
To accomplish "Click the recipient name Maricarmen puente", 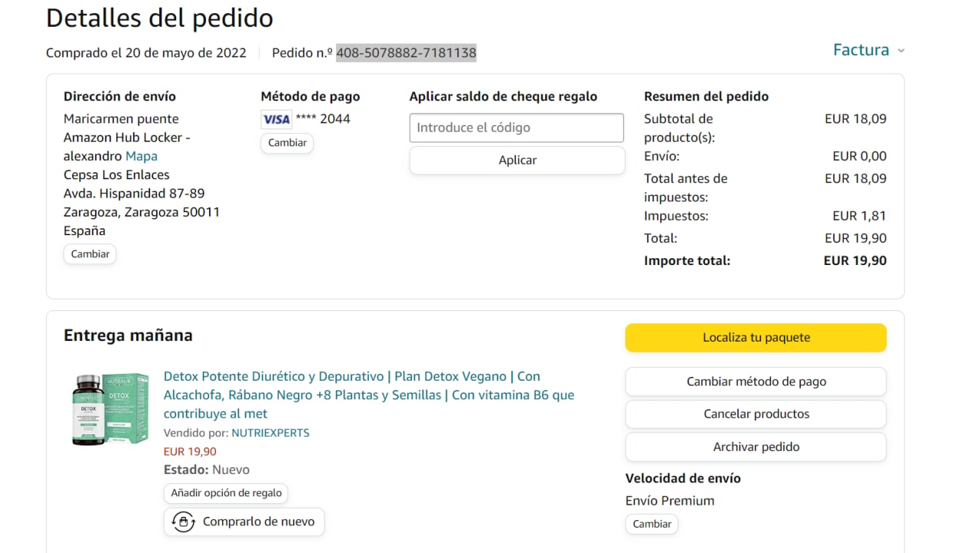I will 121,119.
